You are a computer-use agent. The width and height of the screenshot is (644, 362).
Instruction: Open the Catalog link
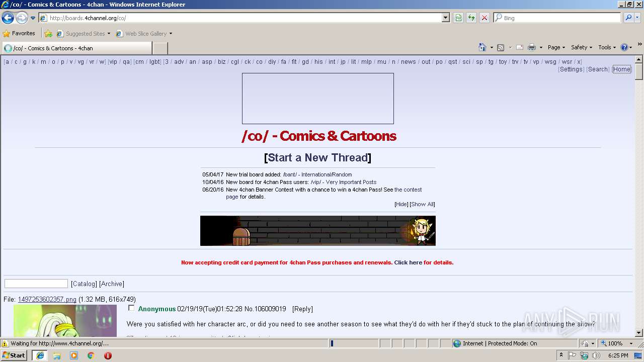pyautogui.click(x=84, y=284)
